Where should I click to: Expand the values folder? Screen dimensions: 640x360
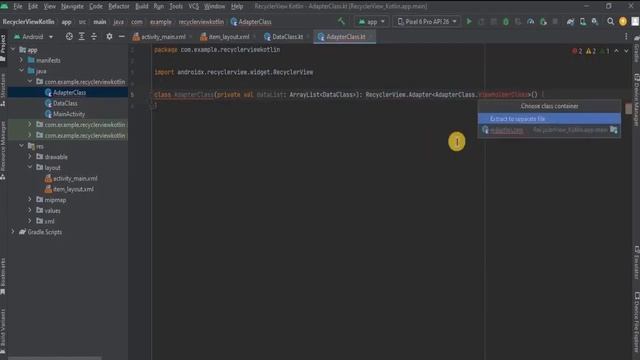pos(30,210)
